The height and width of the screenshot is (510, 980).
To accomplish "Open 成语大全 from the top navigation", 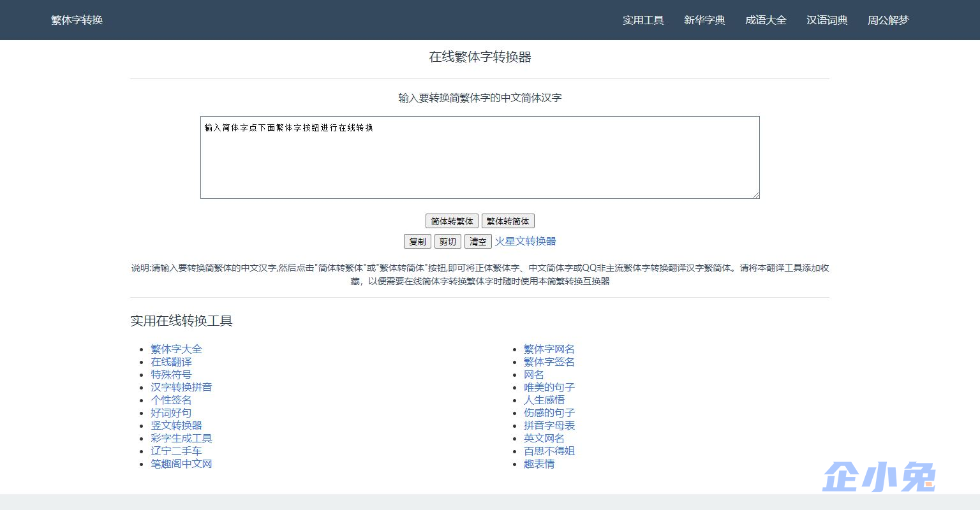I will pos(766,20).
